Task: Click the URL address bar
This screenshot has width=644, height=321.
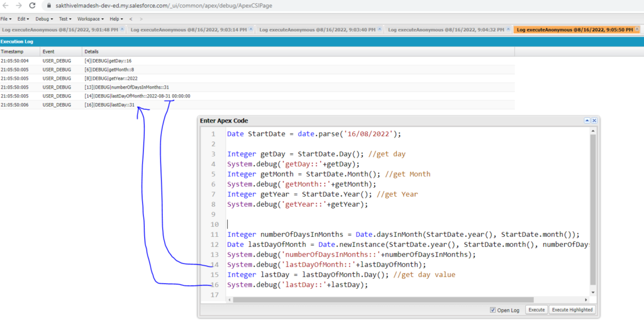Action: [164, 6]
